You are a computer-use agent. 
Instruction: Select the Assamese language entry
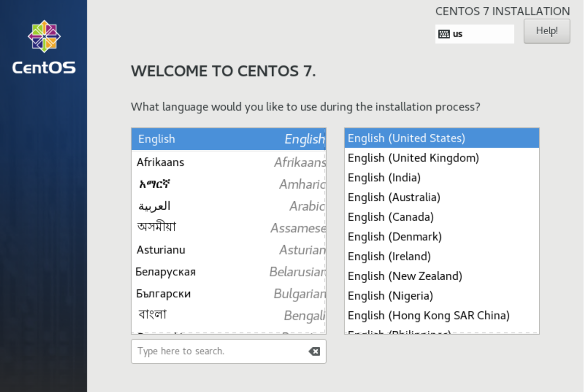pos(228,228)
